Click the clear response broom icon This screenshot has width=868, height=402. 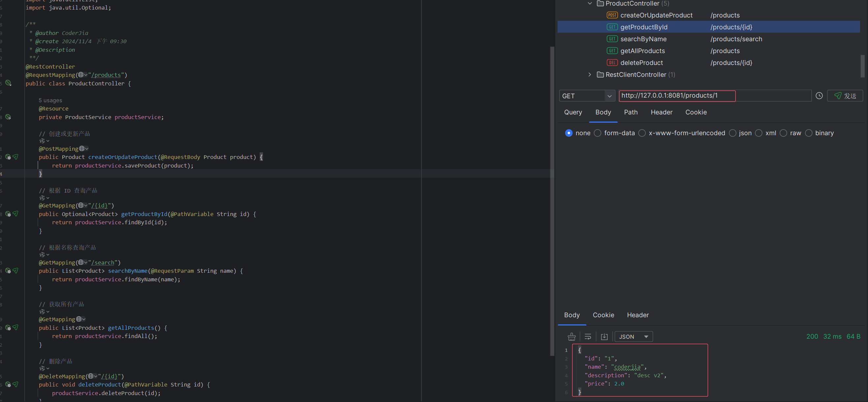click(x=571, y=337)
